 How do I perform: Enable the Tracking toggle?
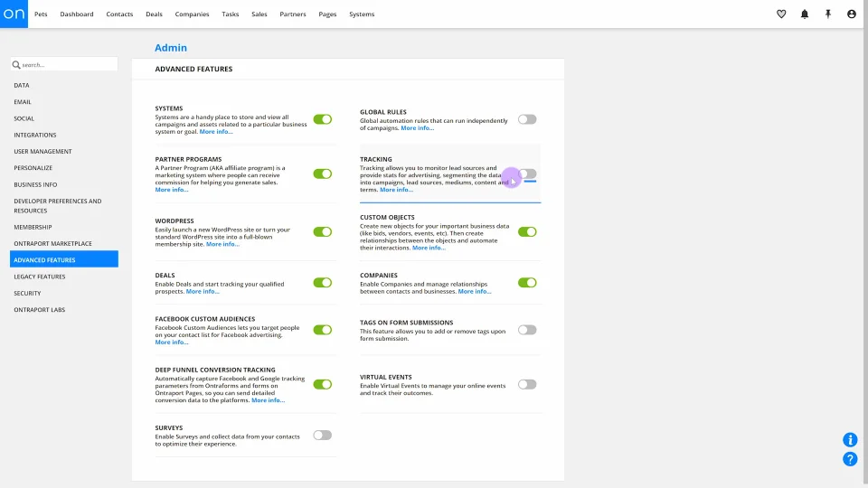tap(527, 174)
